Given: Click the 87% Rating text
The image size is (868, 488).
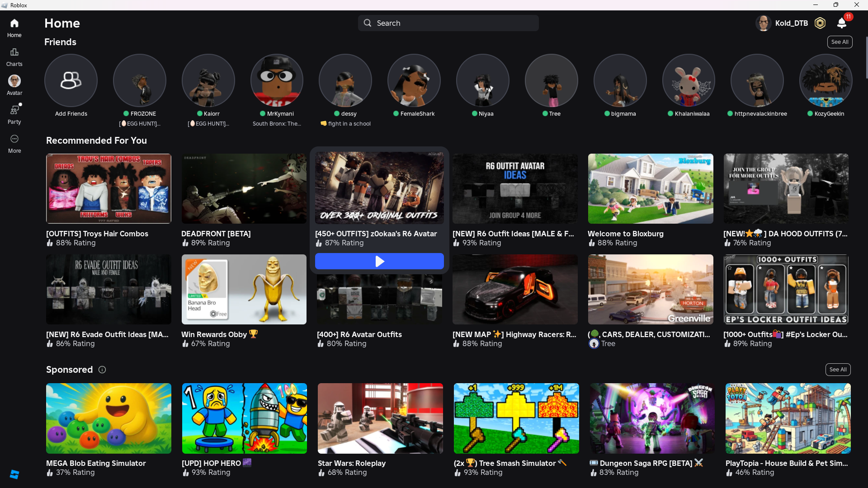Looking at the screenshot, I should click(x=344, y=243).
